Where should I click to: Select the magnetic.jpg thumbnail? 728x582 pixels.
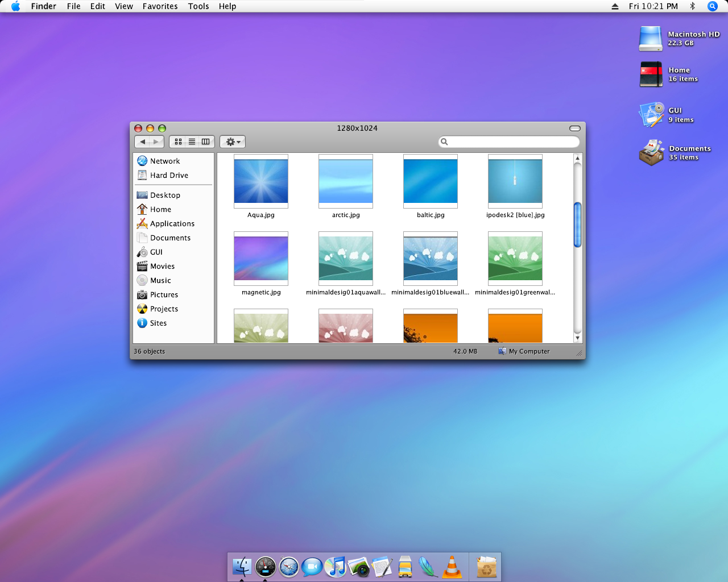261,259
